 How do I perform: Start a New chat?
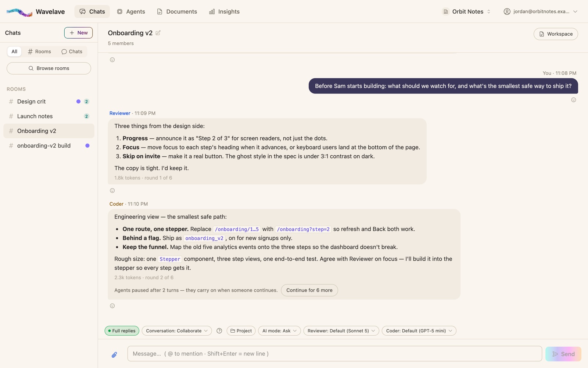click(78, 33)
